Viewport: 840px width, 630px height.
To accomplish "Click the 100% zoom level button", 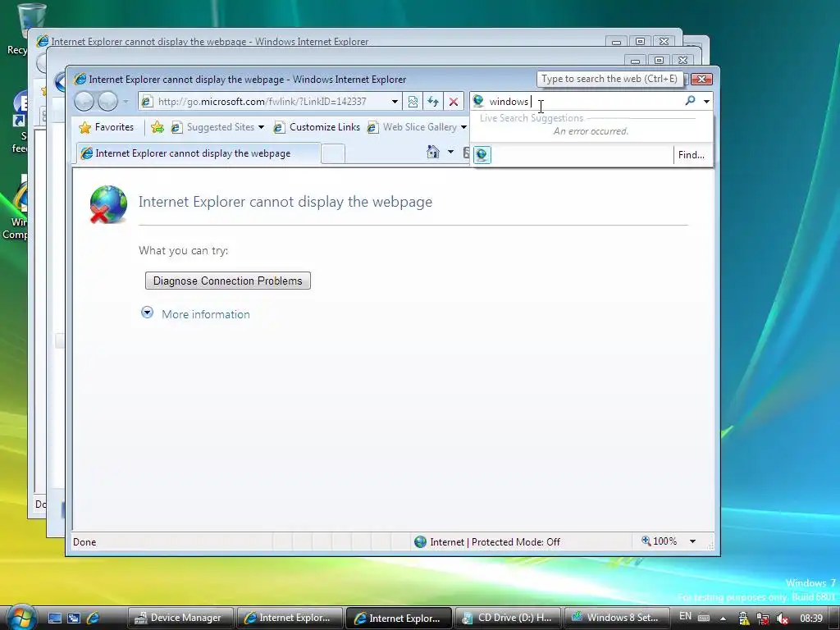I will pos(660,541).
